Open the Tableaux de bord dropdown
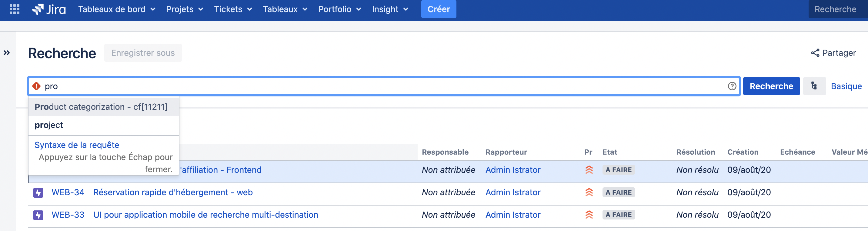Image resolution: width=868 pixels, height=231 pixels. pyautogui.click(x=117, y=9)
